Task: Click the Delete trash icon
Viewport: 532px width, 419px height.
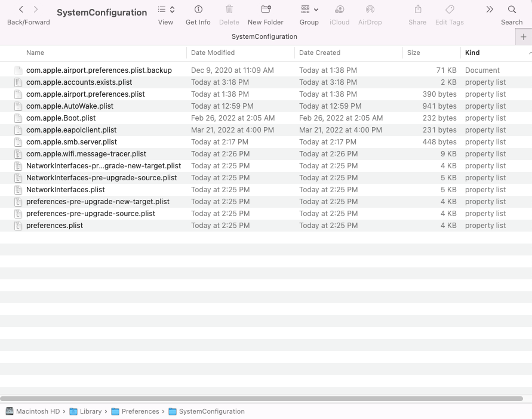Action: coord(229,9)
